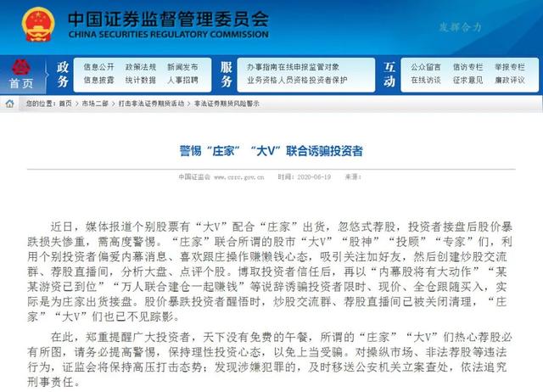Screen dimensions: 543x392
Task: Click the home icon in breadcrumb bar
Action: coord(9,104)
